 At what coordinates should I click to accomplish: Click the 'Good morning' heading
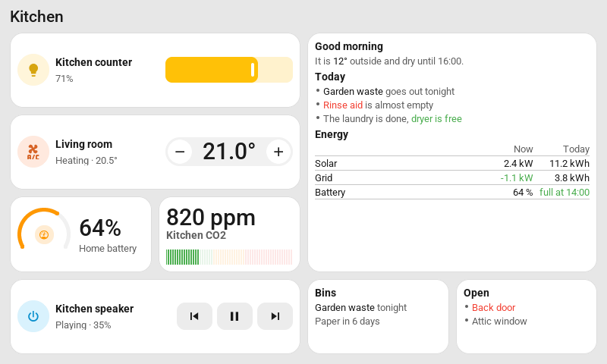(349, 46)
